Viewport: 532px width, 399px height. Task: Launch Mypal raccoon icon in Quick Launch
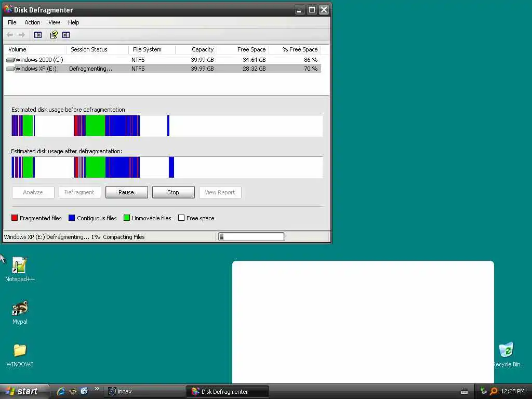click(x=73, y=391)
